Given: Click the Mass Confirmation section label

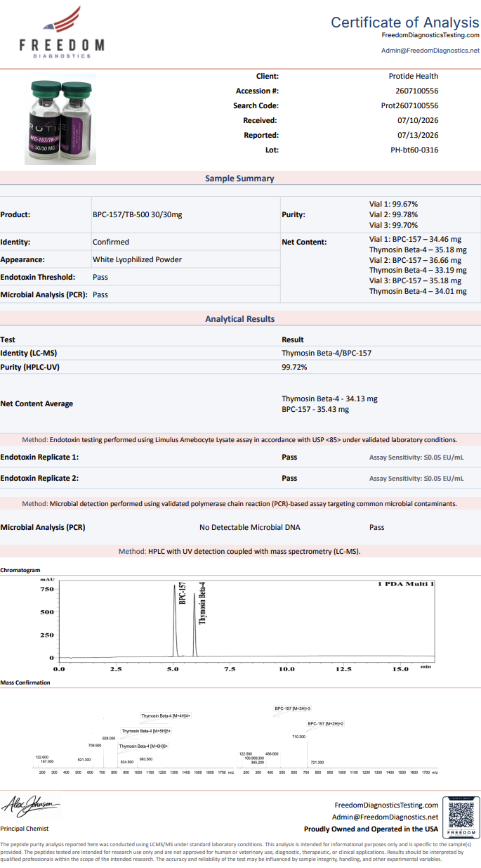Looking at the screenshot, I should click(25, 682).
